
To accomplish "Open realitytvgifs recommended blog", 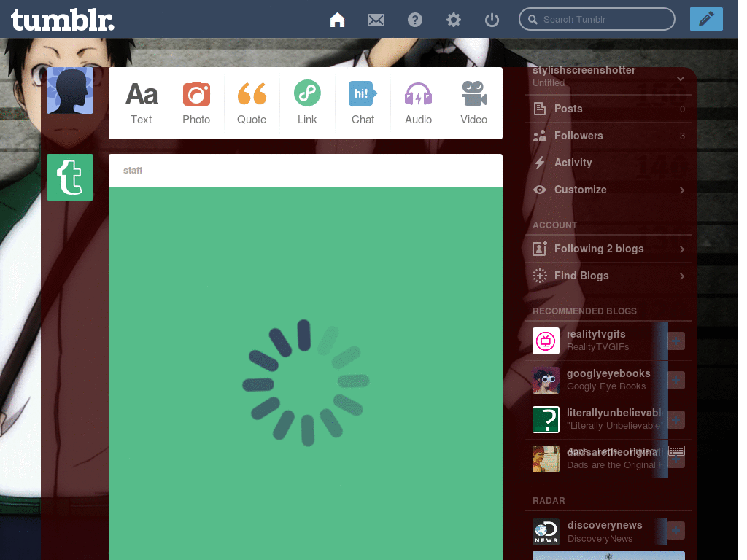I will pyautogui.click(x=596, y=334).
